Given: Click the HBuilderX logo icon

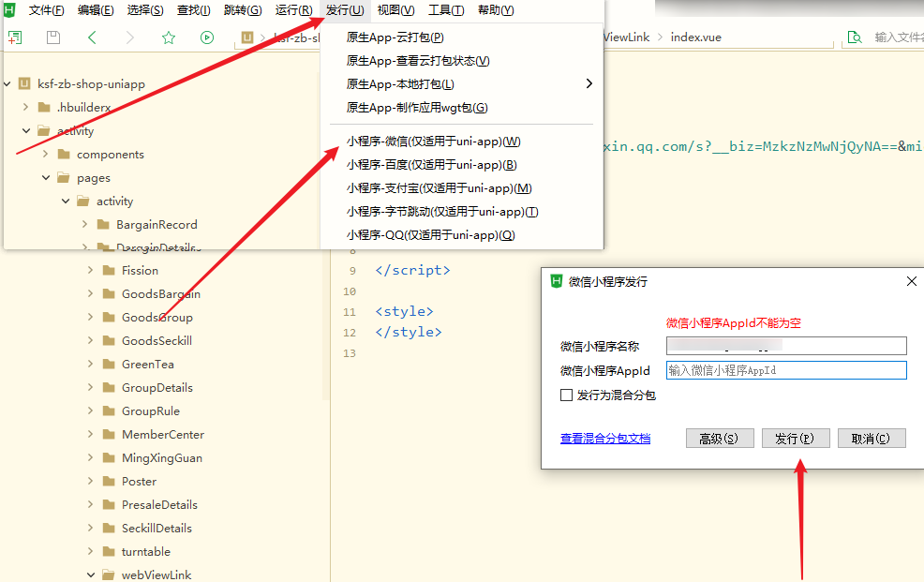Looking at the screenshot, I should click(x=9, y=9).
